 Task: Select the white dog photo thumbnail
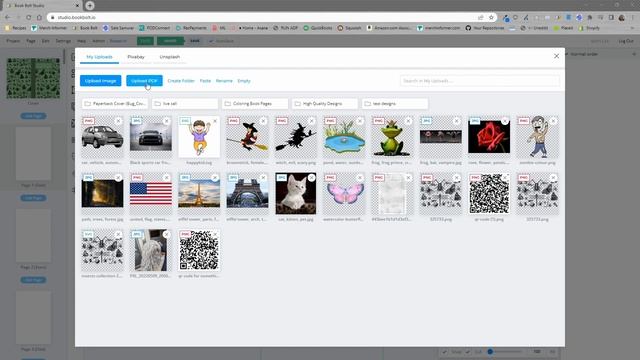coord(151,250)
